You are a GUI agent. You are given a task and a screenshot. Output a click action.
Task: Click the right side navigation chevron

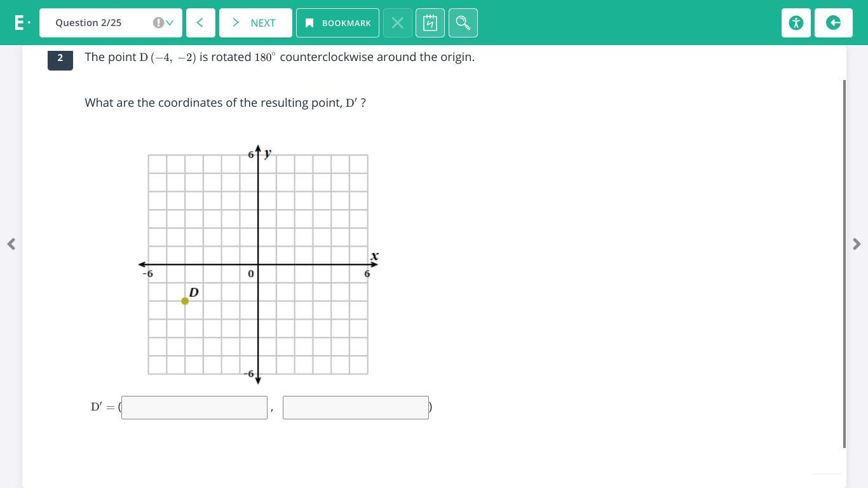(857, 244)
